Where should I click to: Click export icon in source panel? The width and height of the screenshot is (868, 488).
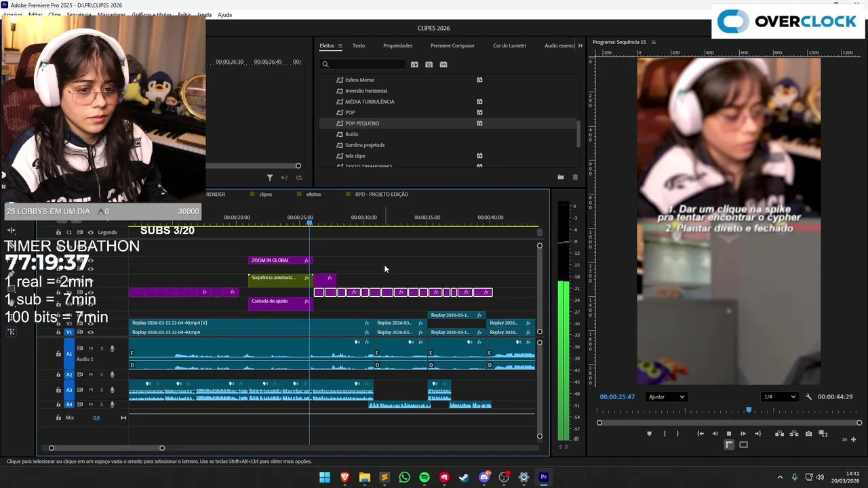tap(299, 178)
